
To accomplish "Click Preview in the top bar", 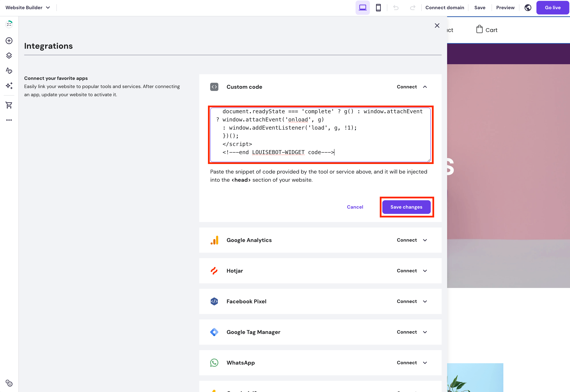I will (505, 8).
